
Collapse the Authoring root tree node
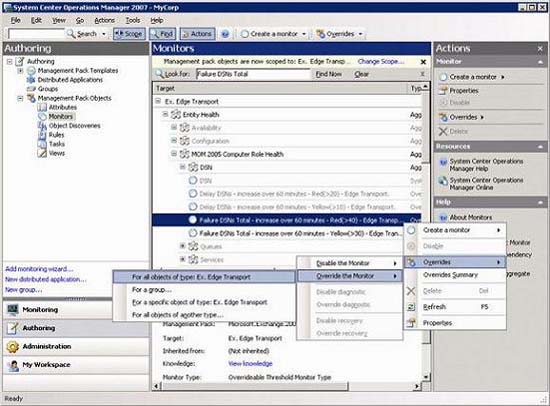tap(9, 61)
